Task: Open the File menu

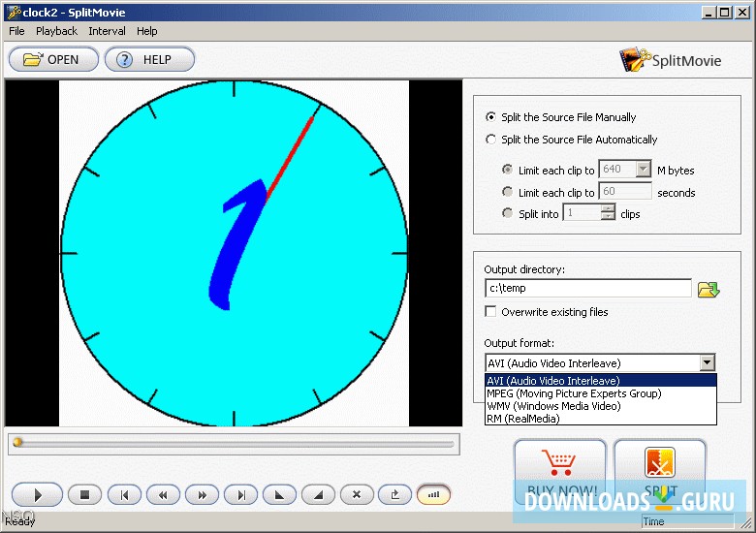Action: [16, 31]
